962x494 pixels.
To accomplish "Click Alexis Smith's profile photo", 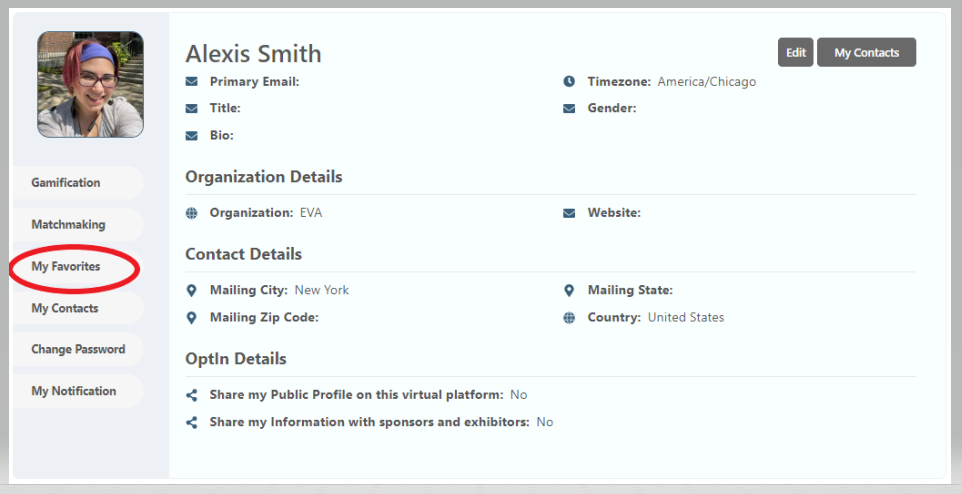I will (x=90, y=84).
